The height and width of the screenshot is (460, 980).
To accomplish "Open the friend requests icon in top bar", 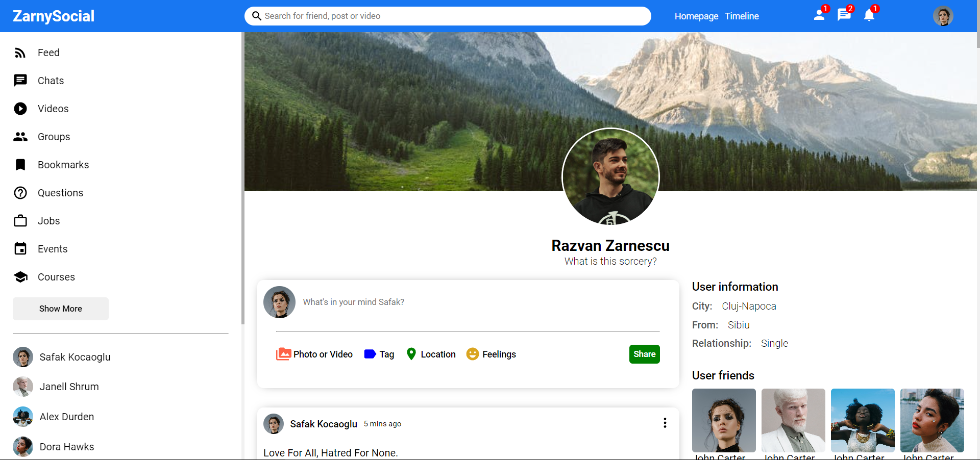I will [x=819, y=15].
